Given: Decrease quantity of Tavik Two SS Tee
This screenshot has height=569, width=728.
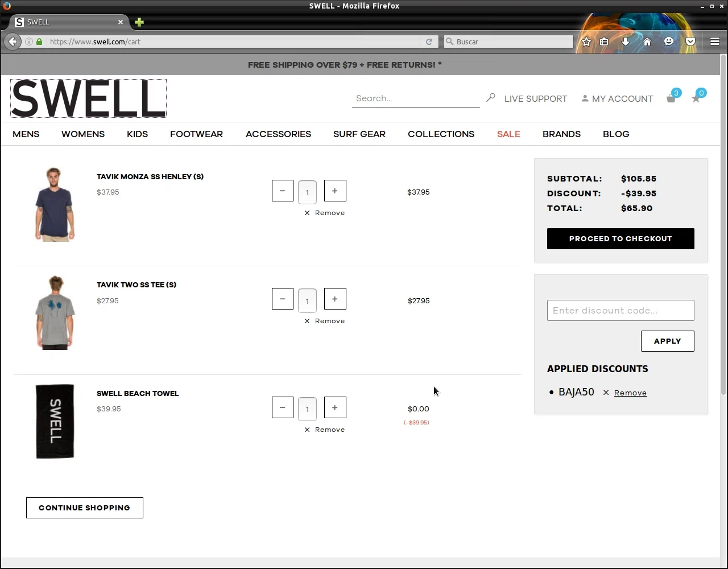Looking at the screenshot, I should click(283, 299).
